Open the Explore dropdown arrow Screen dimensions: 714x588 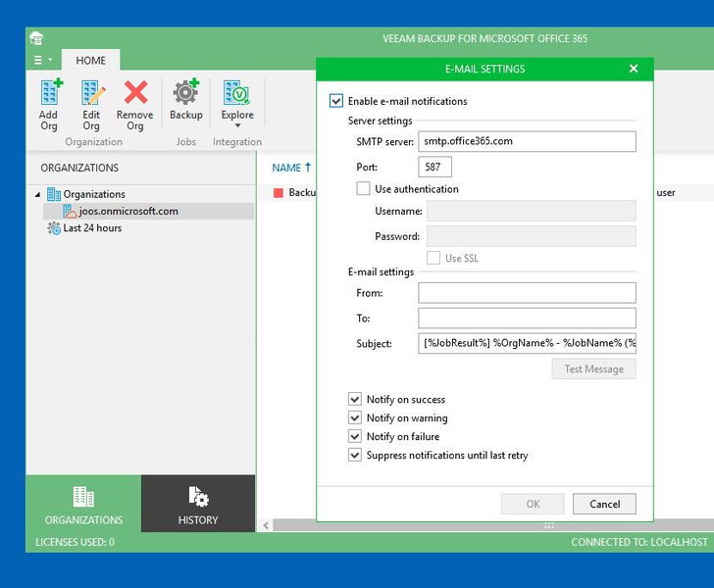237,125
